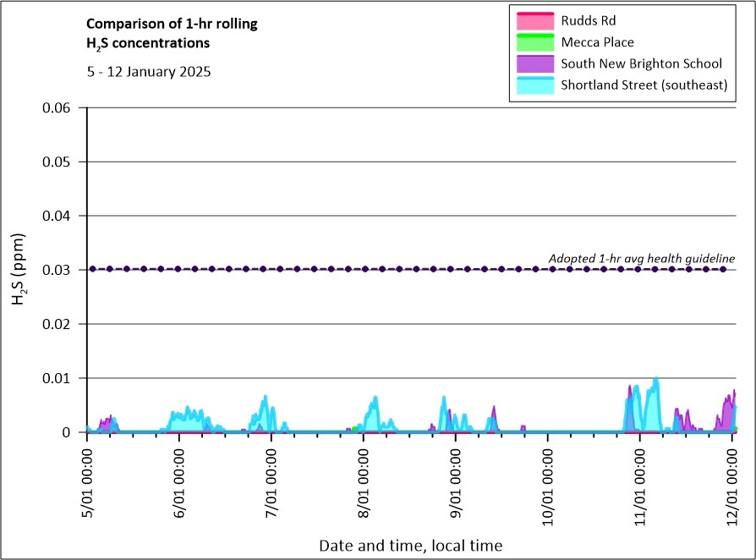Select the cyan Shortland Street legend swatch
The height and width of the screenshot is (560, 756).
pyautogui.click(x=533, y=85)
